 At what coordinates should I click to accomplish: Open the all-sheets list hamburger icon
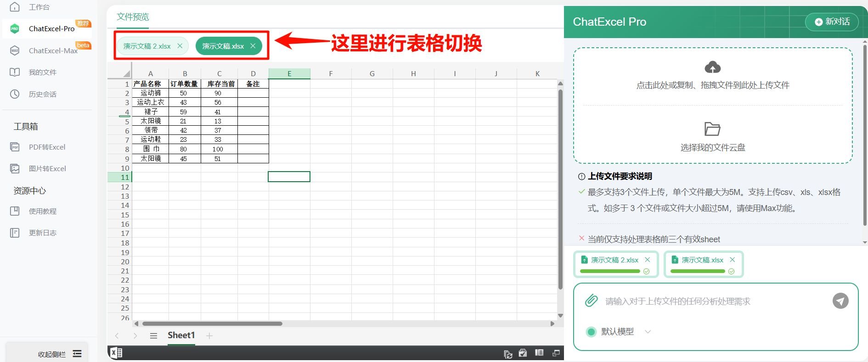153,336
